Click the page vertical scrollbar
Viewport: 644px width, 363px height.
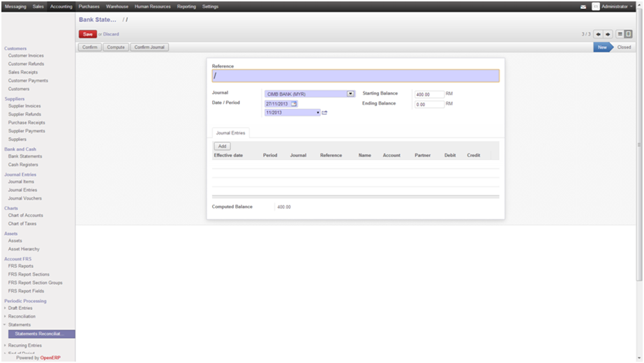point(639,144)
